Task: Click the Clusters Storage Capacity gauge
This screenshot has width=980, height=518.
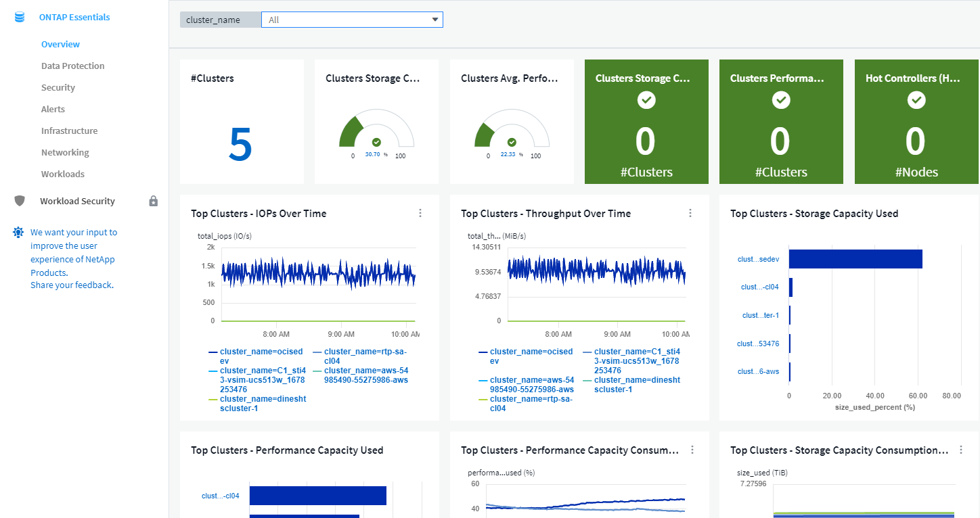Action: click(x=376, y=132)
